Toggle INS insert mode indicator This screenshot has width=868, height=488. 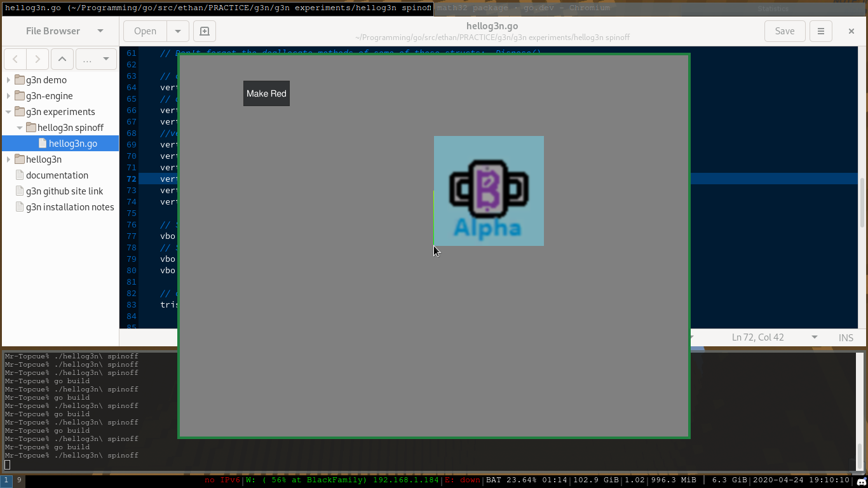(846, 337)
